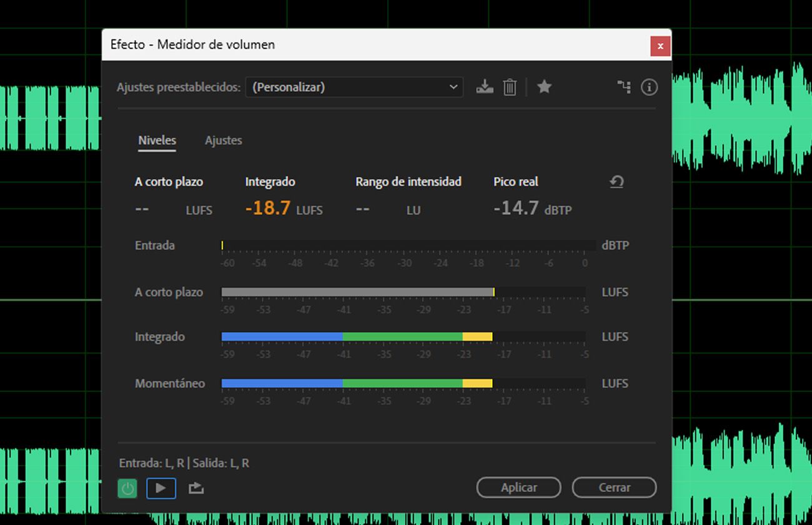Image resolution: width=812 pixels, height=525 pixels.
Task: Switch to the Ajustes tab
Action: pos(223,140)
